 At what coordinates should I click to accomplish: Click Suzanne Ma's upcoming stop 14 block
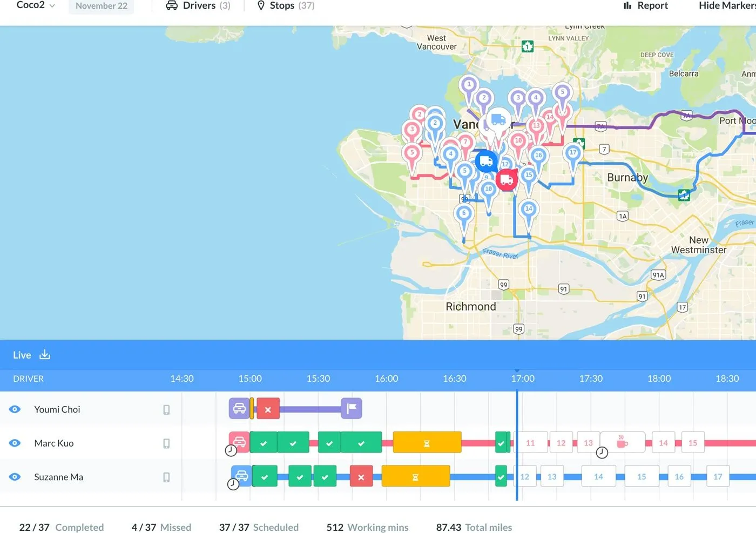coord(598,476)
